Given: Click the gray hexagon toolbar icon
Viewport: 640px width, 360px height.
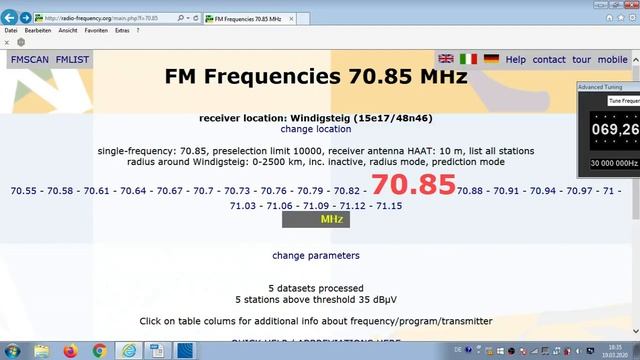Looking at the screenshot, I should [x=21, y=42].
